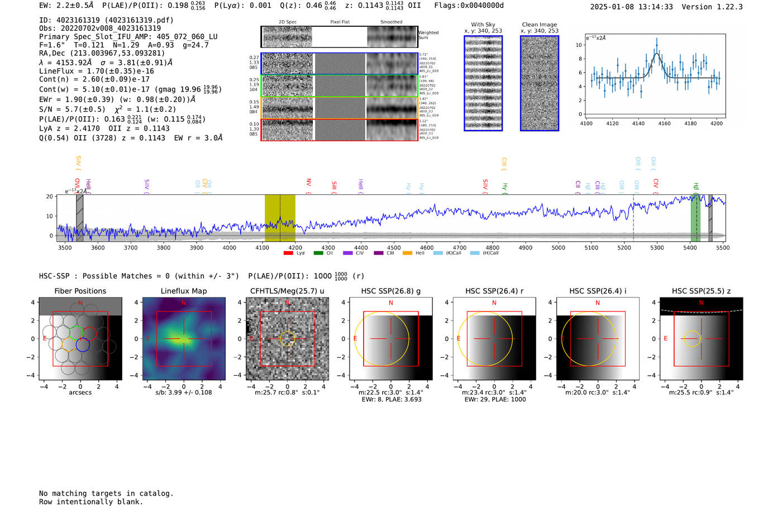Open the HSC SSP(26.4) i image
Screen dimensions: 782x532
(x=598, y=339)
